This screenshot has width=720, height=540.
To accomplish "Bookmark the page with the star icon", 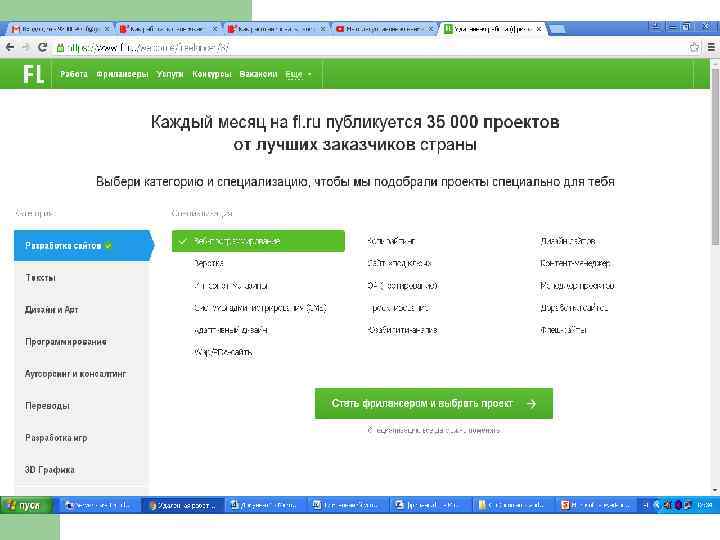I will point(694,47).
